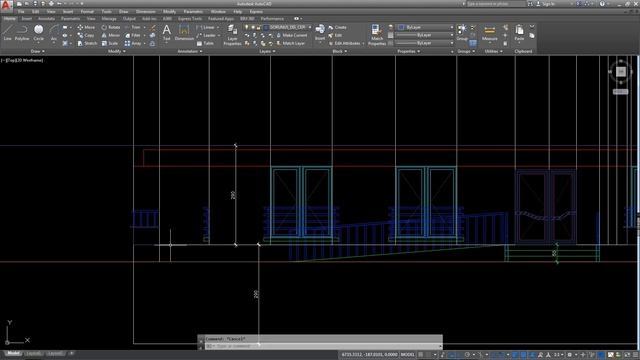This screenshot has height=360, width=640.
Task: Select the Polyline tool
Action: tap(22, 33)
